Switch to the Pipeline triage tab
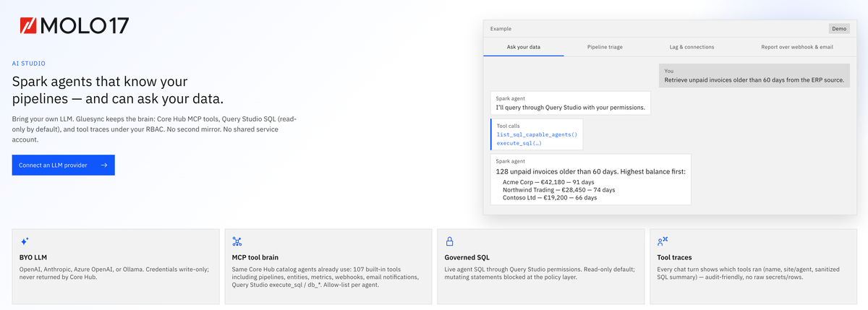The image size is (868, 310). 605,47
